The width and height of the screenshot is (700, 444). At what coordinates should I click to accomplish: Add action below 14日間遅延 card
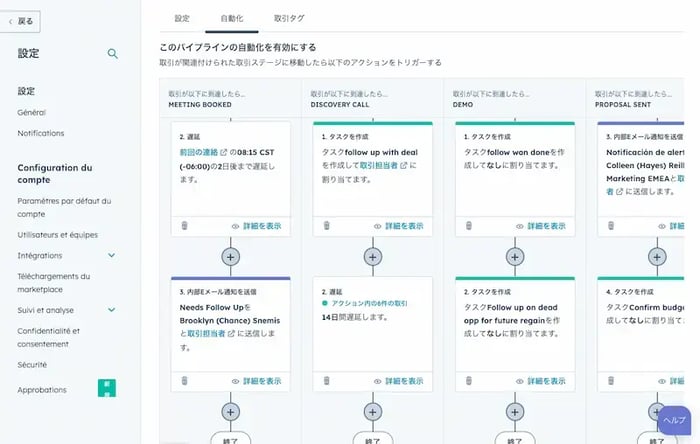click(x=373, y=412)
